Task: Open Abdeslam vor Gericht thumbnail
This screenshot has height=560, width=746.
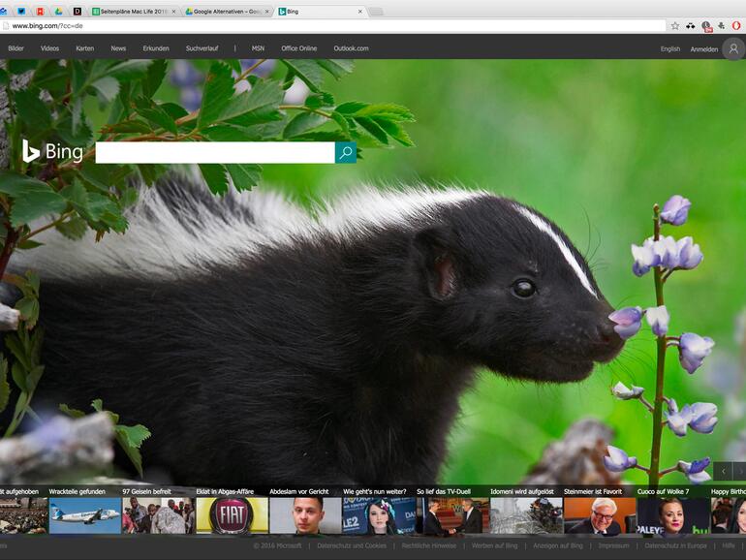Action: [305, 515]
